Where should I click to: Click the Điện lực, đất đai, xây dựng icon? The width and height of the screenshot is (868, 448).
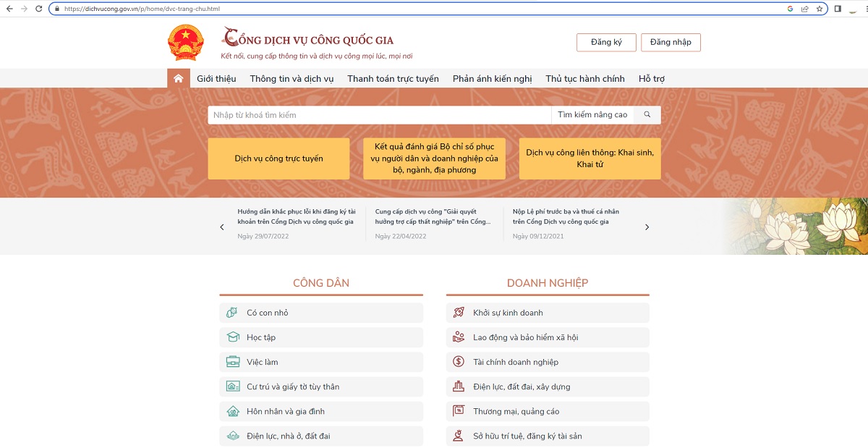tap(459, 386)
